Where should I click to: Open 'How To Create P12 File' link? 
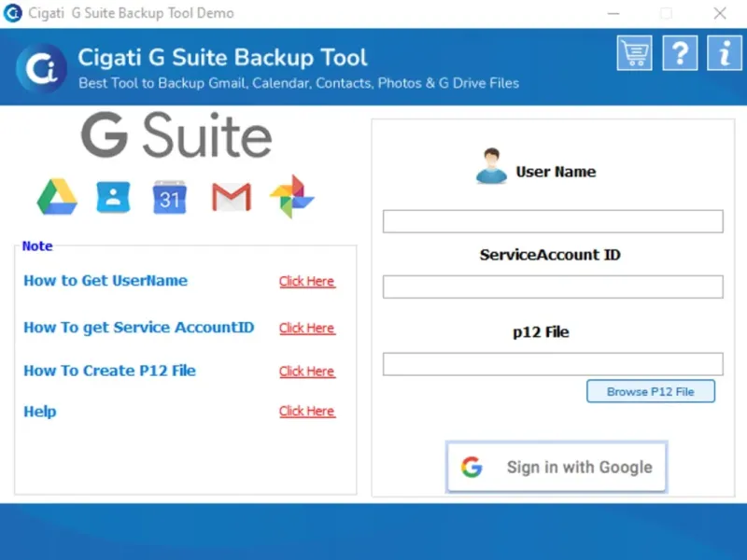306,371
